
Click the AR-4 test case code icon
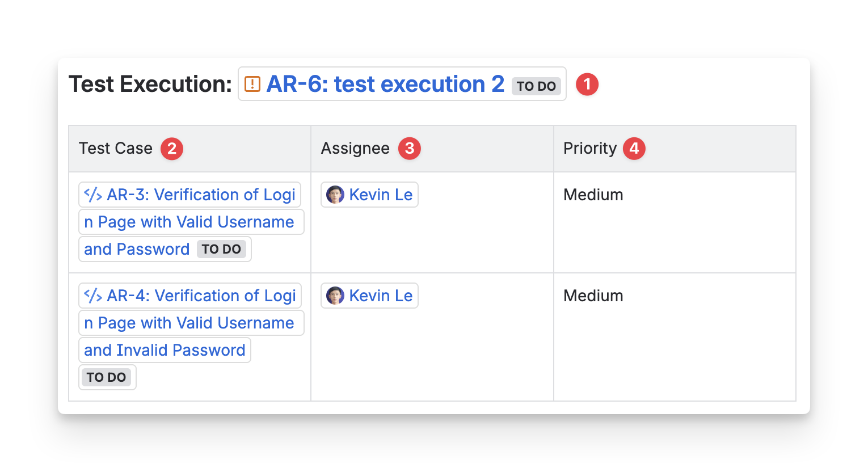pyautogui.click(x=93, y=296)
